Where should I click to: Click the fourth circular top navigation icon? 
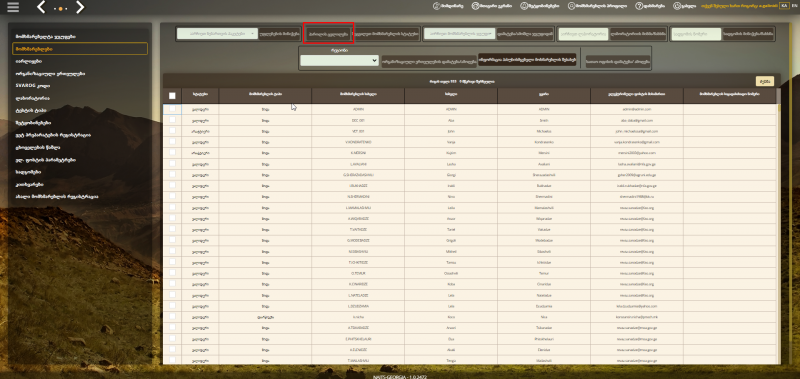571,6
